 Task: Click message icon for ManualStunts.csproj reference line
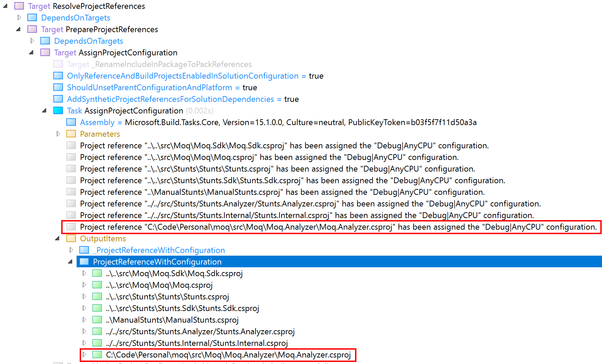pyautogui.click(x=71, y=192)
